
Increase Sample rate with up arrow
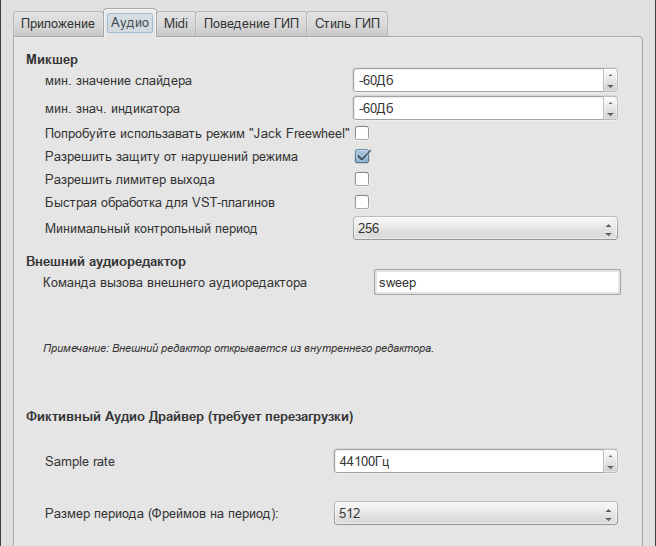tap(610, 456)
